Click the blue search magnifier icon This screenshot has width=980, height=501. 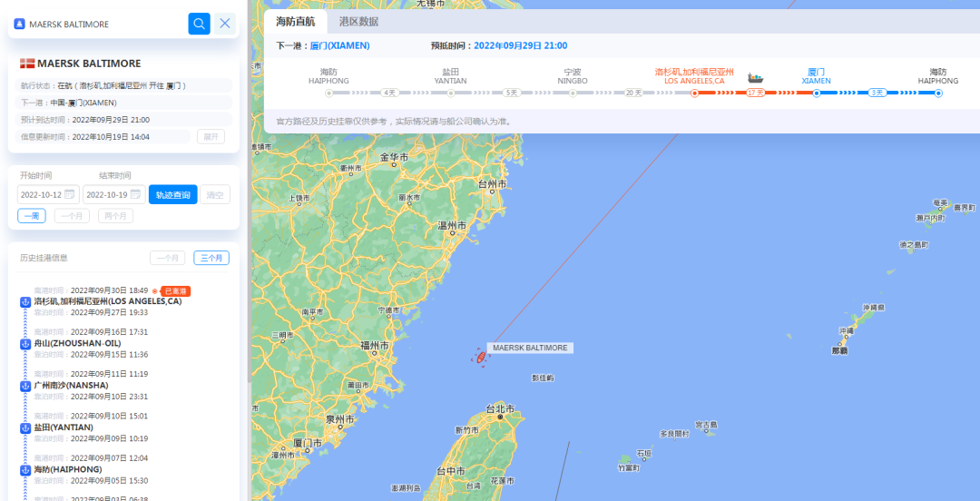tap(199, 24)
